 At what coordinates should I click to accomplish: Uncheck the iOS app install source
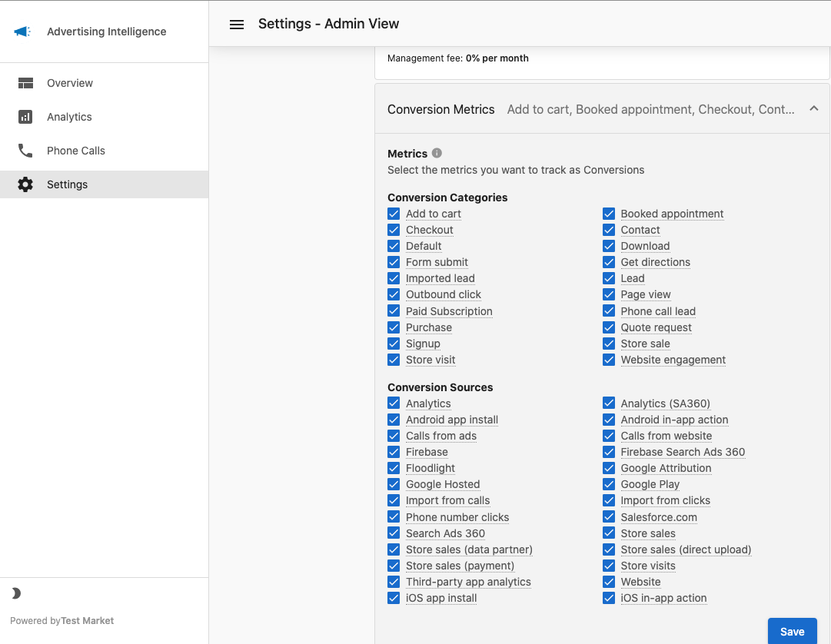click(394, 598)
